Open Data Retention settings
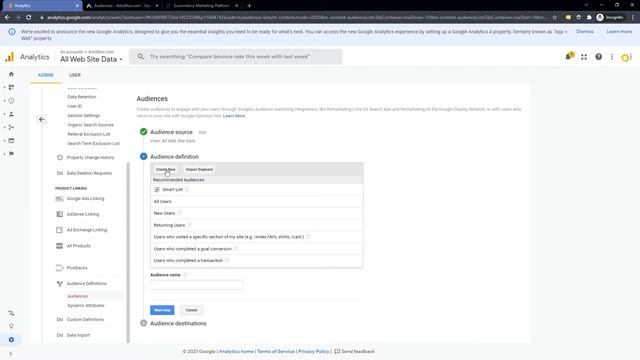This screenshot has width=640, height=360. coord(82,97)
